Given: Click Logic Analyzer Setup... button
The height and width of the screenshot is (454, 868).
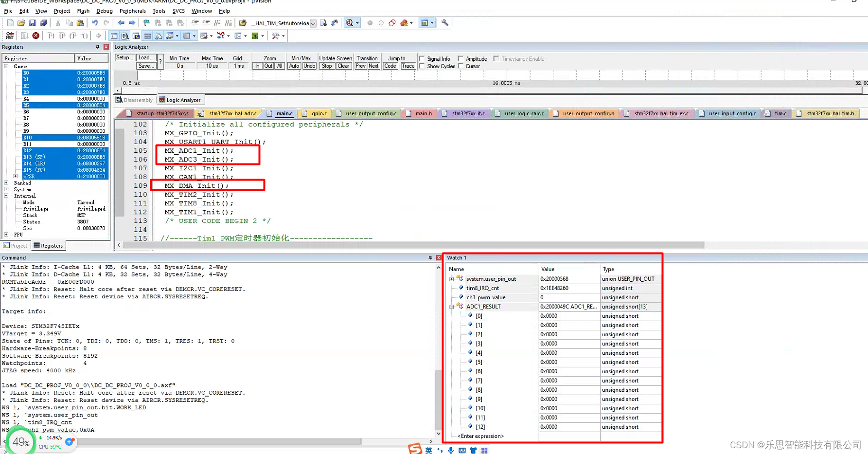Looking at the screenshot, I should (124, 57).
